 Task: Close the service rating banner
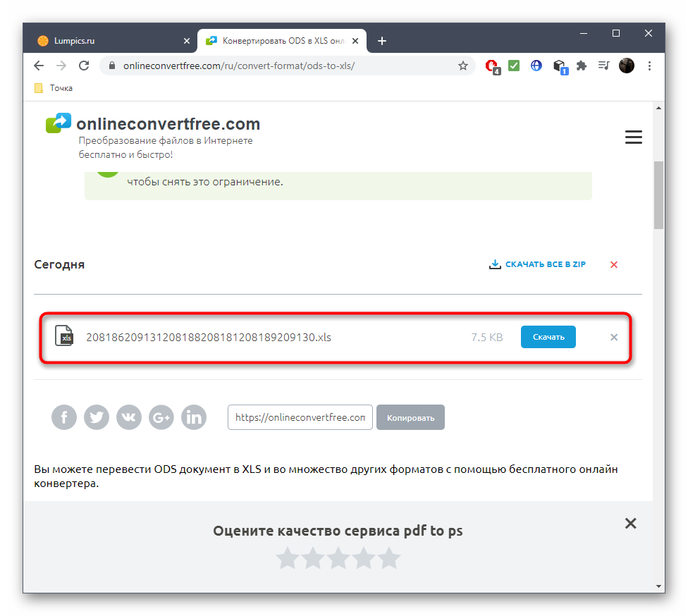[630, 523]
